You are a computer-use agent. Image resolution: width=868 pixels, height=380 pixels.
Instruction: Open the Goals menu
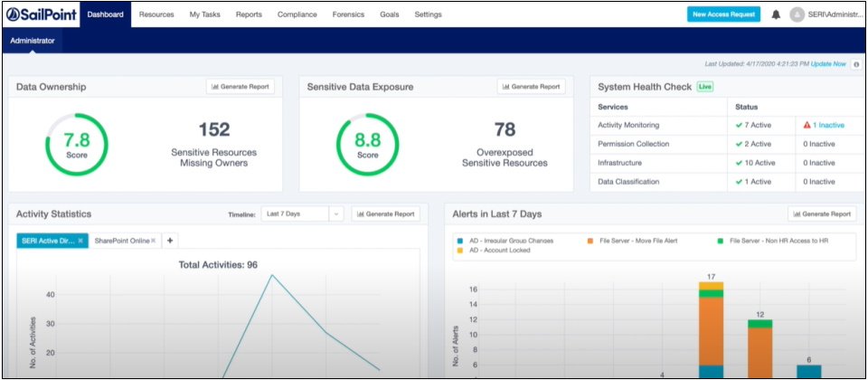point(389,15)
